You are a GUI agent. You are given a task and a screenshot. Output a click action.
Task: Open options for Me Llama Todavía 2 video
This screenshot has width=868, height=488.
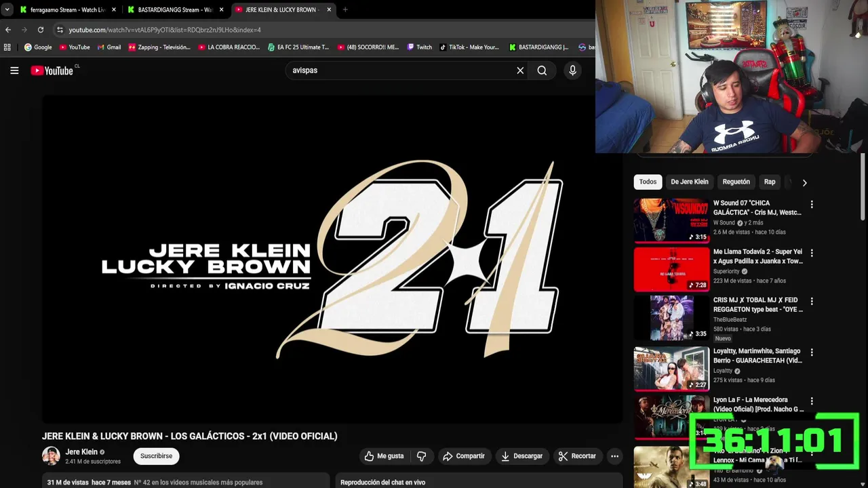812,253
